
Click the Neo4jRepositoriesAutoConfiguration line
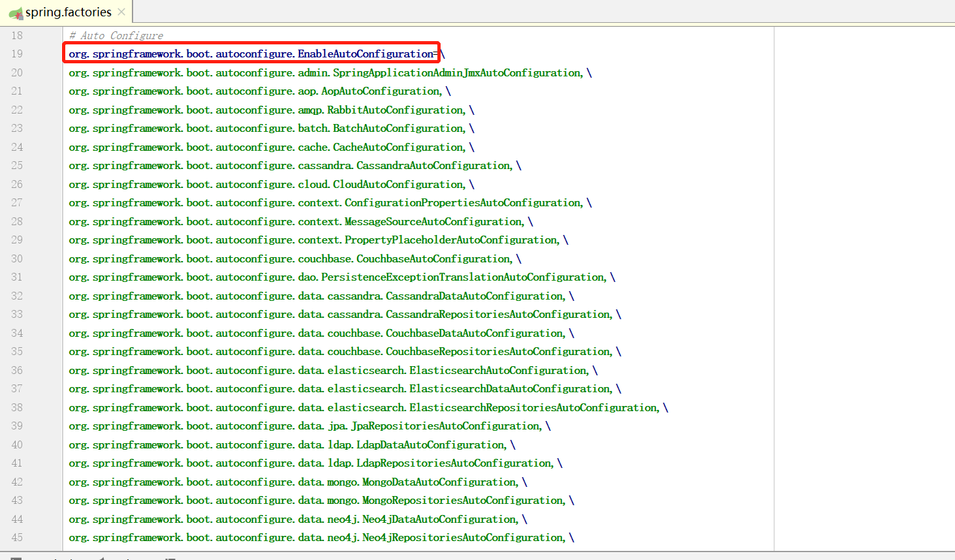point(322,537)
